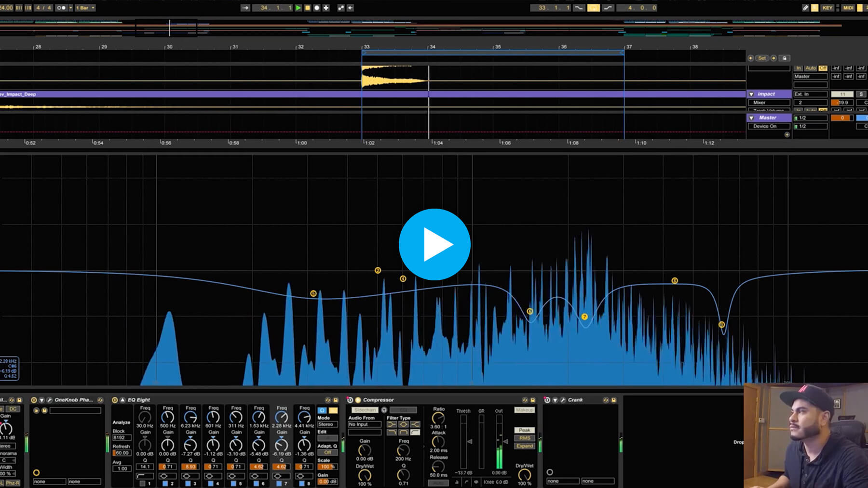Solo the impact track with S
Image resolution: width=868 pixels, height=488 pixels.
click(x=861, y=94)
